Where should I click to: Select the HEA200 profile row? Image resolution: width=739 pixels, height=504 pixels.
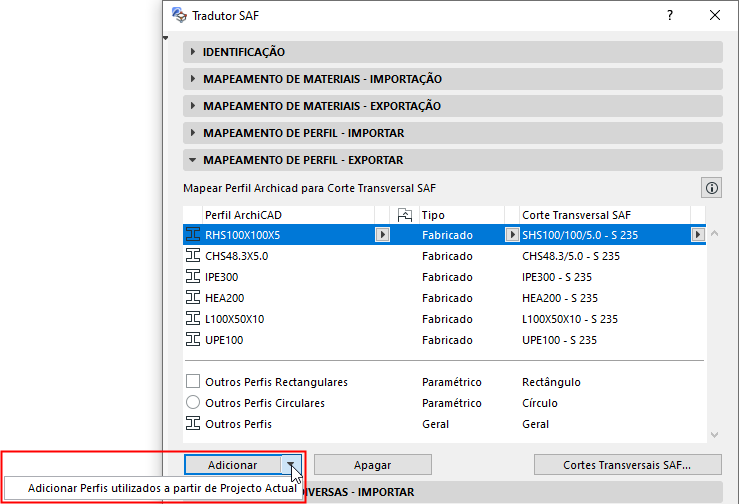pos(444,297)
